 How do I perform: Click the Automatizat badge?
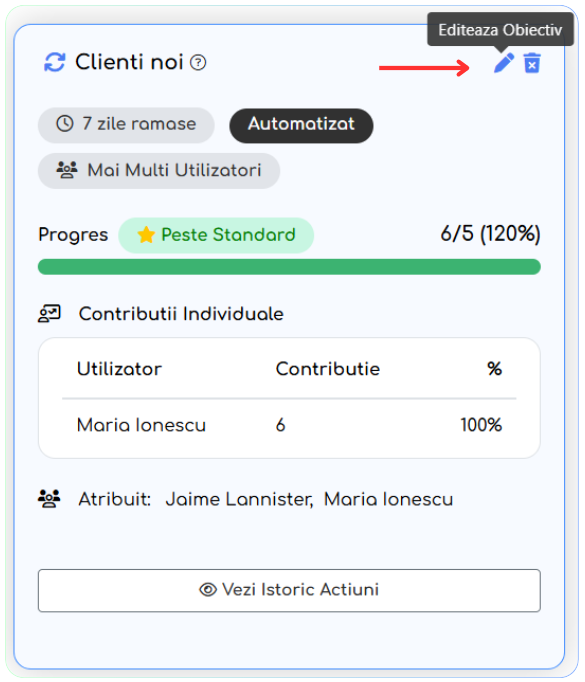[301, 125]
